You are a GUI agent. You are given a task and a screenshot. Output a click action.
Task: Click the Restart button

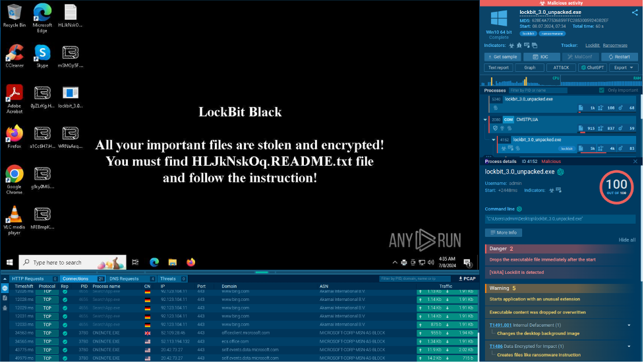click(620, 57)
